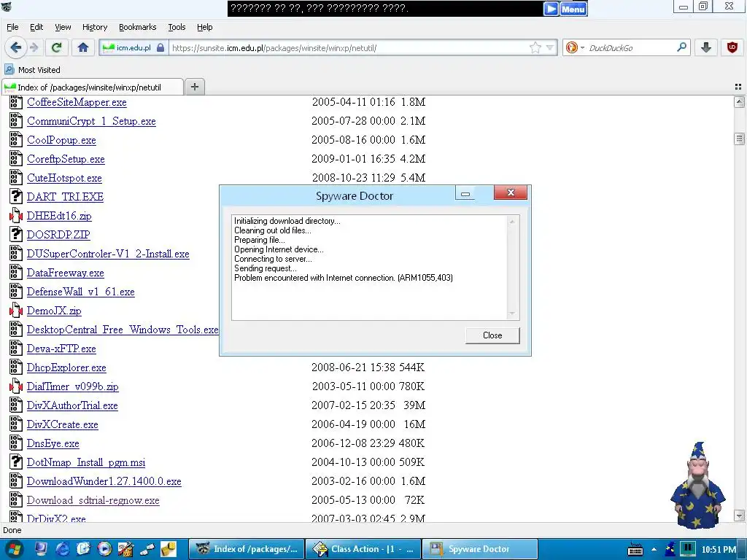747x560 pixels.
Task: Show the tab groups grid icon
Action: point(738,87)
